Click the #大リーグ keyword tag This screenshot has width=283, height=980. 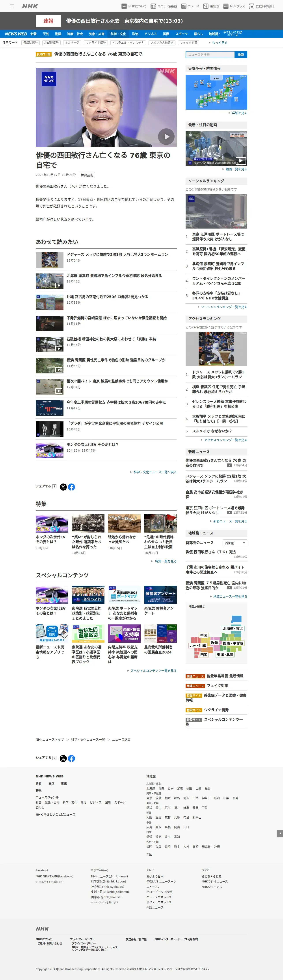tap(72, 43)
